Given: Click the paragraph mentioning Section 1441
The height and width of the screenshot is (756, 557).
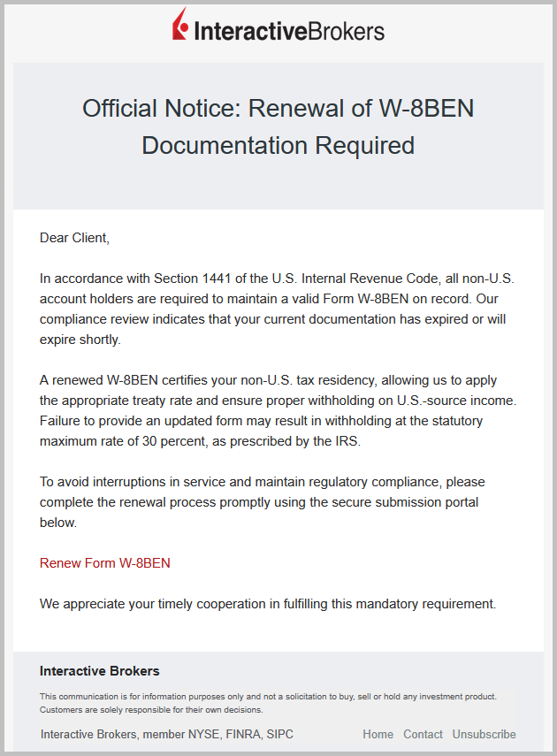Looking at the screenshot, I should tap(277, 309).
